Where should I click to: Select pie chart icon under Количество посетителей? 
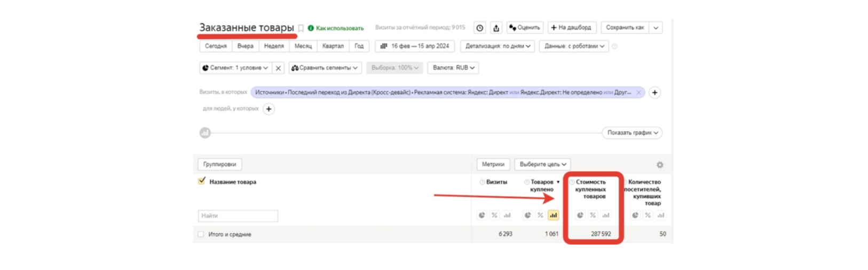(x=635, y=215)
